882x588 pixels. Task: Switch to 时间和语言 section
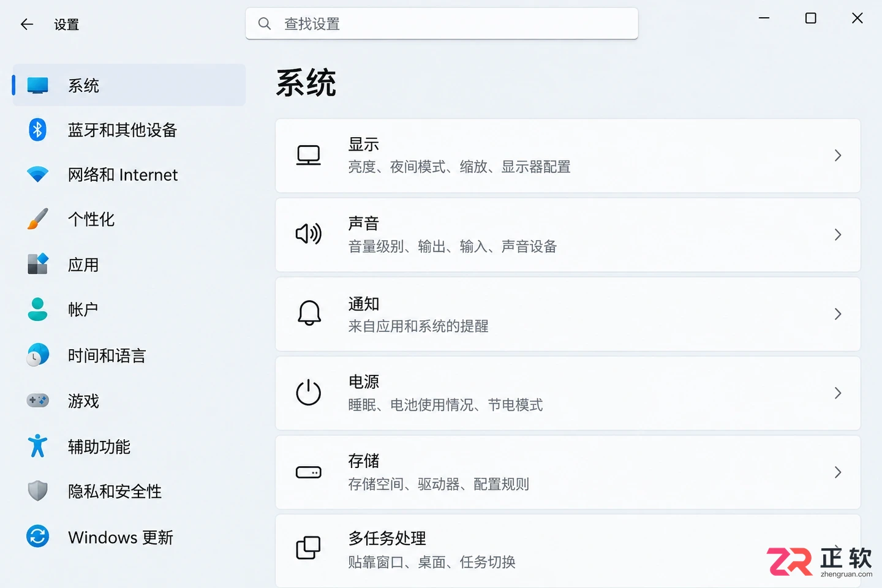107,355
